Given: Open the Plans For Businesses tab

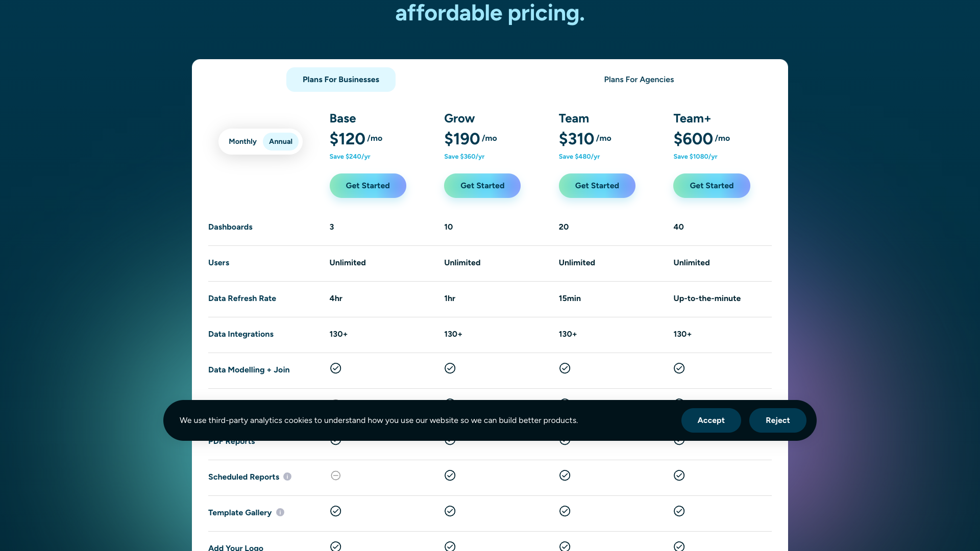Looking at the screenshot, I should tap(340, 79).
